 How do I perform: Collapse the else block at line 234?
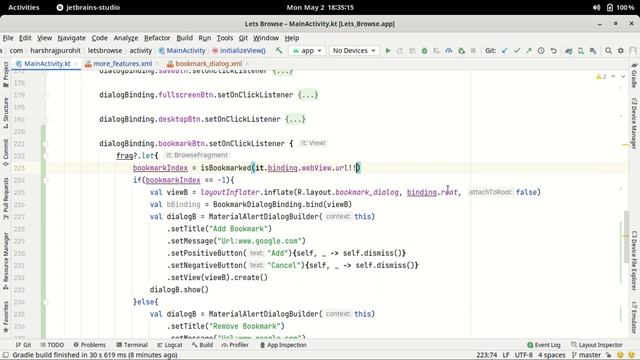click(x=46, y=302)
